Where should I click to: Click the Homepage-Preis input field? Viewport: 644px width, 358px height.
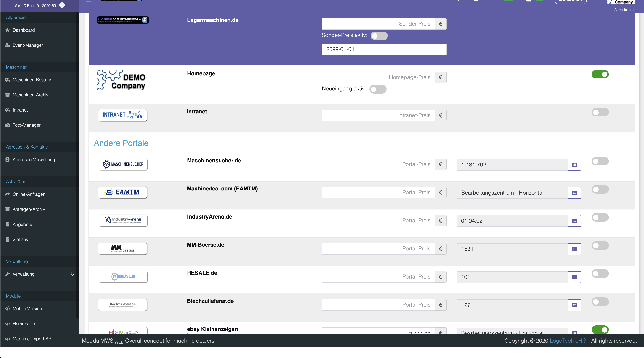pos(378,77)
